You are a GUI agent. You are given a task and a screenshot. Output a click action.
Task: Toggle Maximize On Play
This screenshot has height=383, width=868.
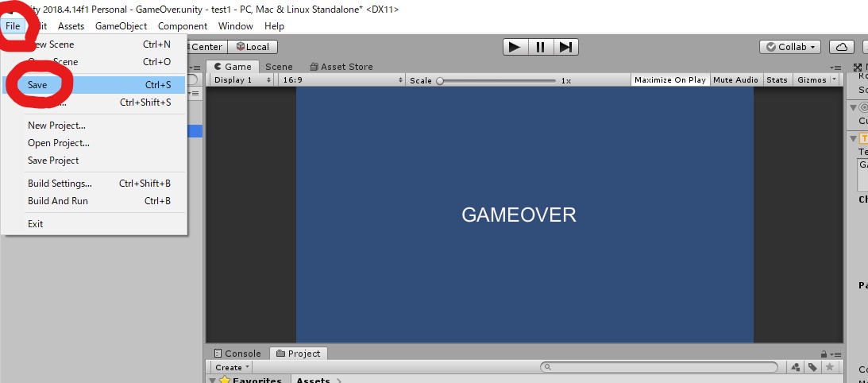(x=669, y=79)
